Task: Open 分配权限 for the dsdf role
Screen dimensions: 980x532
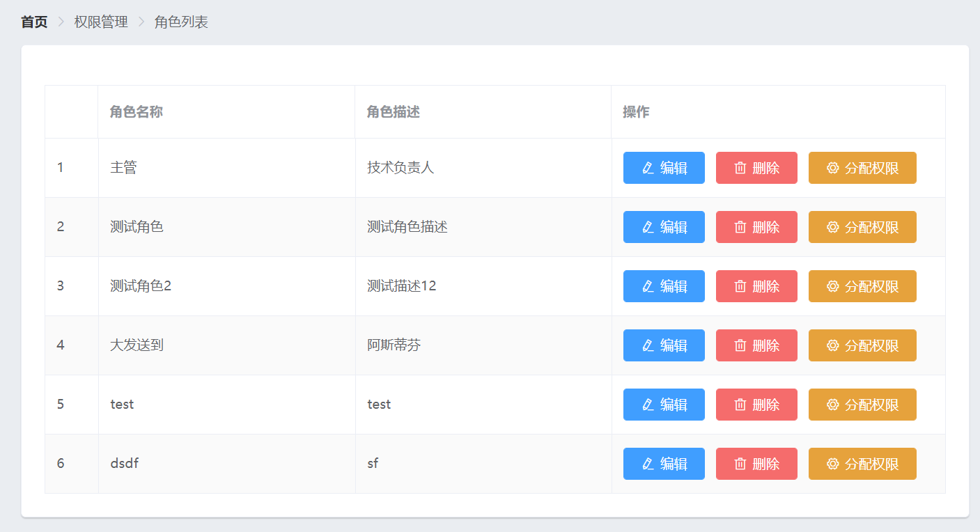Action: click(862, 463)
